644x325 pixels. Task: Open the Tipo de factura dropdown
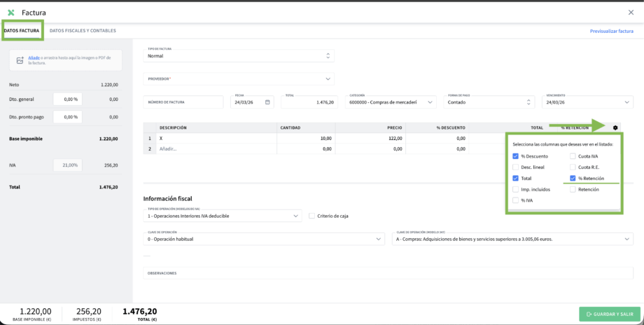point(238,55)
